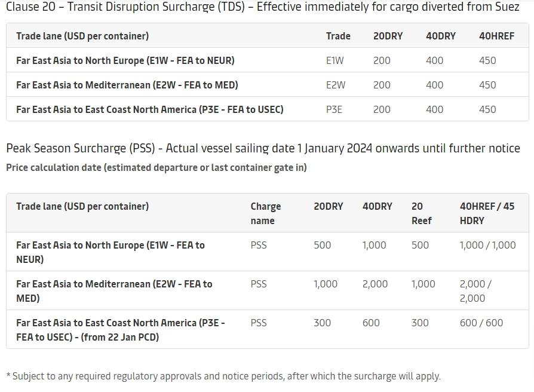534x392 pixels.
Task: Click the 20DRY header in TDS table
Action: (388, 36)
